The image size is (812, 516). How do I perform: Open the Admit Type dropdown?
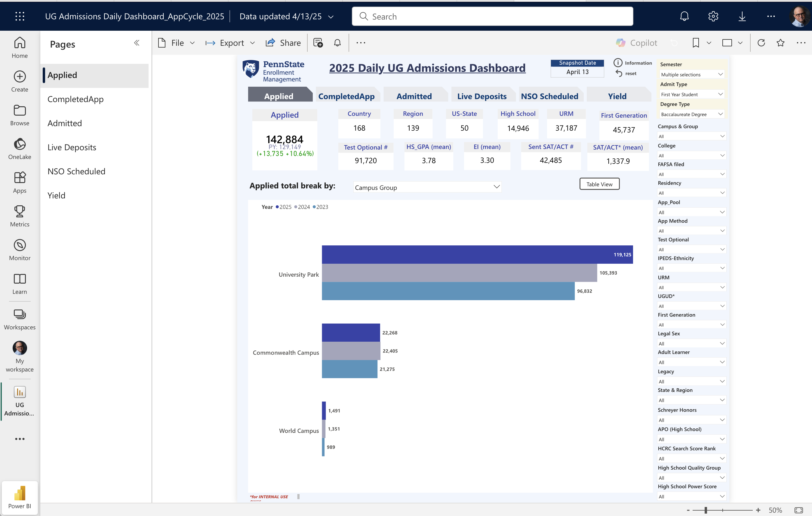click(x=691, y=95)
